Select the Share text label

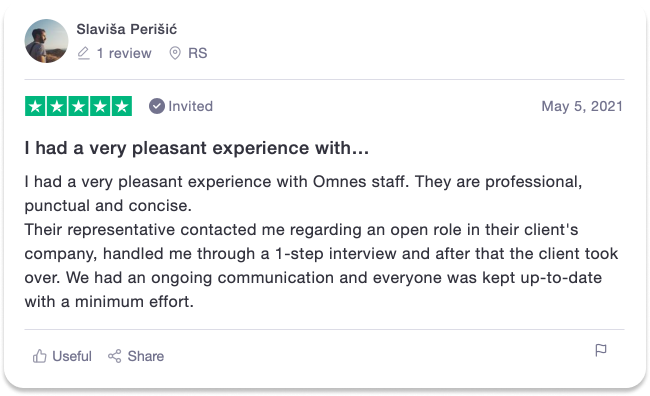click(x=146, y=356)
